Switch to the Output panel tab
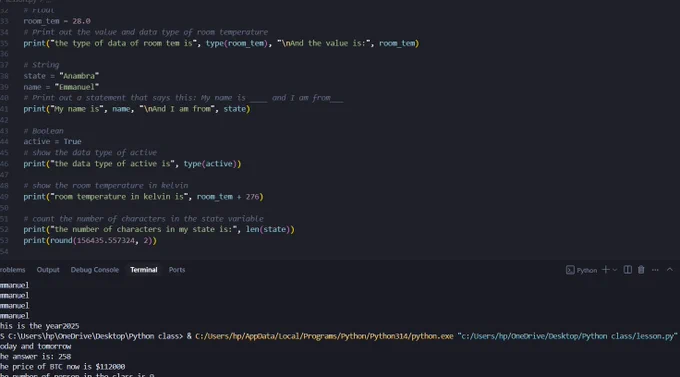The height and width of the screenshot is (377, 680). point(48,270)
